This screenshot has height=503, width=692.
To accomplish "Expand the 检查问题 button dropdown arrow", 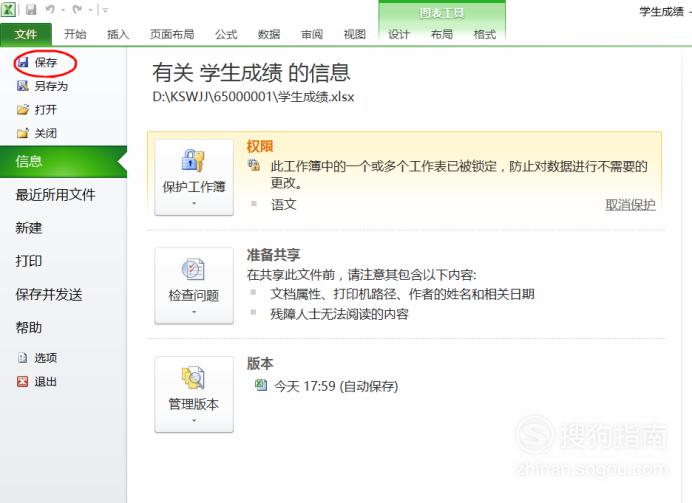I will [194, 312].
